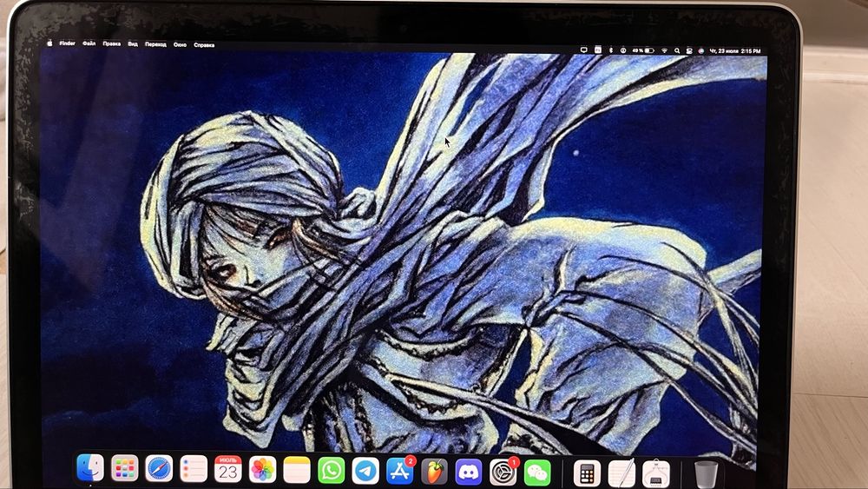The width and height of the screenshot is (868, 489).
Task: Launch FL Studio fruit icon in Dock
Action: coord(435,472)
